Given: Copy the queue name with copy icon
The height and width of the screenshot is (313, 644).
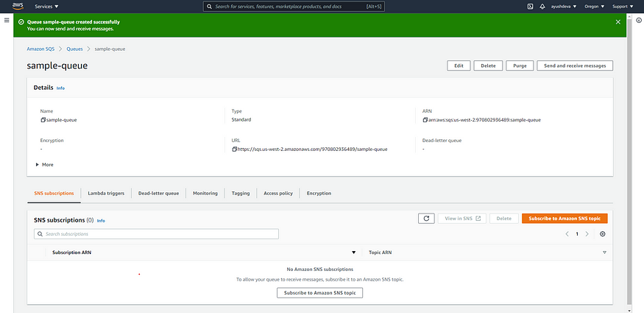Looking at the screenshot, I should pos(43,120).
